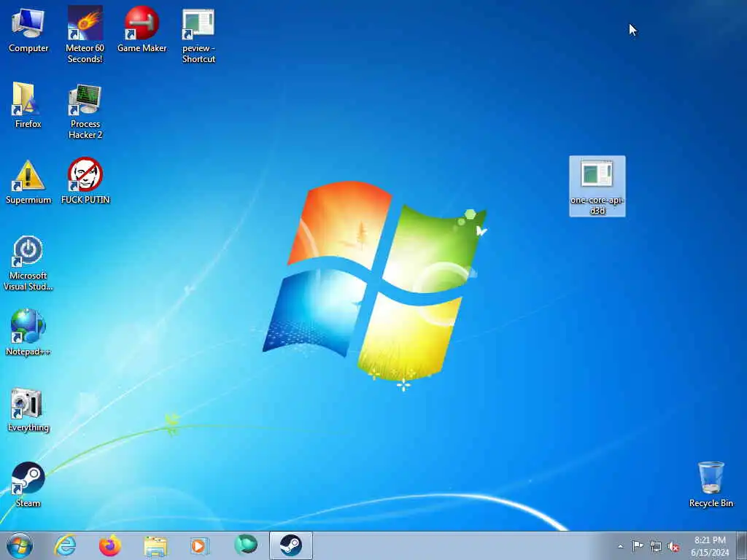Select the crossed-out face shortcut icon
The height and width of the screenshot is (560, 747).
coord(85,182)
